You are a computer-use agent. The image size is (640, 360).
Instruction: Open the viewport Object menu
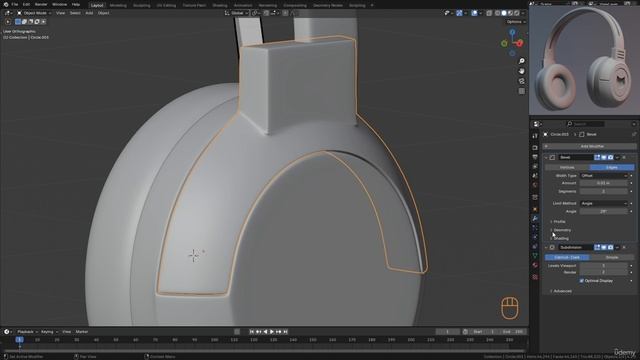click(x=103, y=13)
